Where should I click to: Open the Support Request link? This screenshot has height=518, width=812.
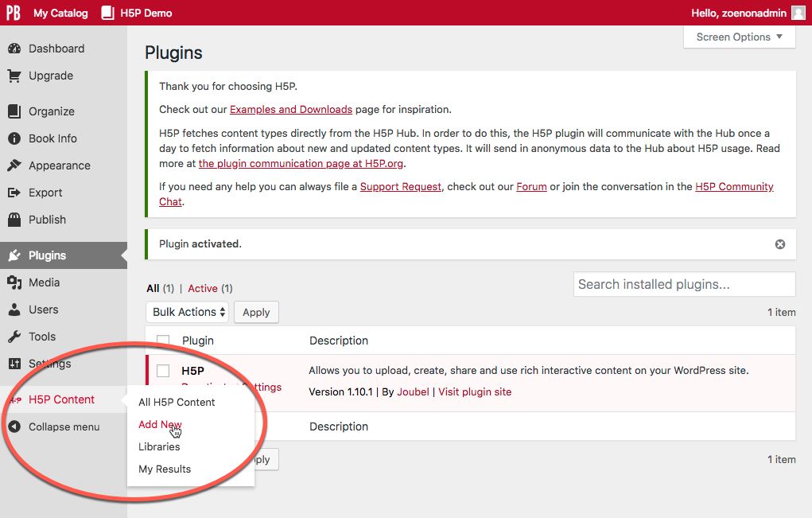click(x=401, y=186)
